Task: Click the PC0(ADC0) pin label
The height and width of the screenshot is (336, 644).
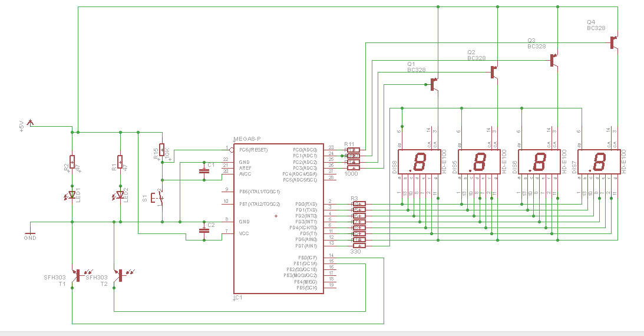Action: click(305, 150)
